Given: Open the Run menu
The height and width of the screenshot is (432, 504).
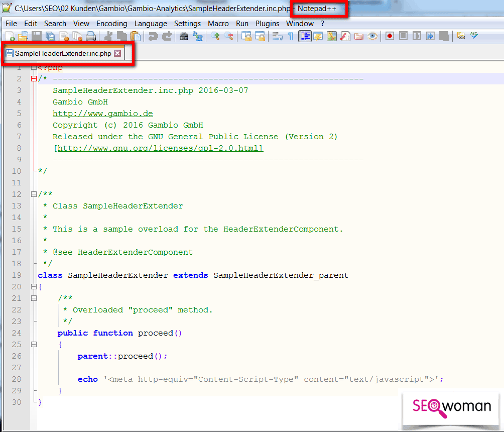Looking at the screenshot, I should coord(242,24).
